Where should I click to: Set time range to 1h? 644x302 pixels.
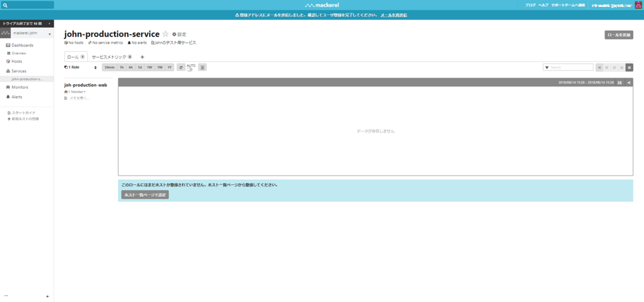pos(121,67)
